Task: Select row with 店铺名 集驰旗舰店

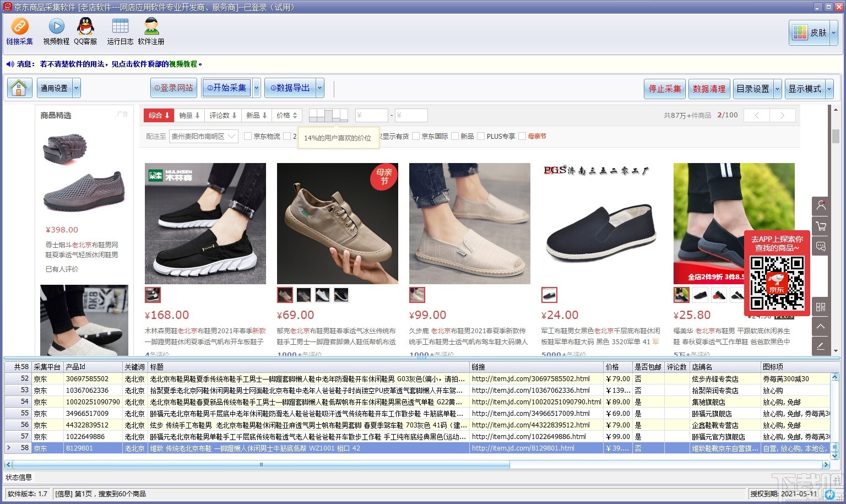Action: [x=417, y=402]
